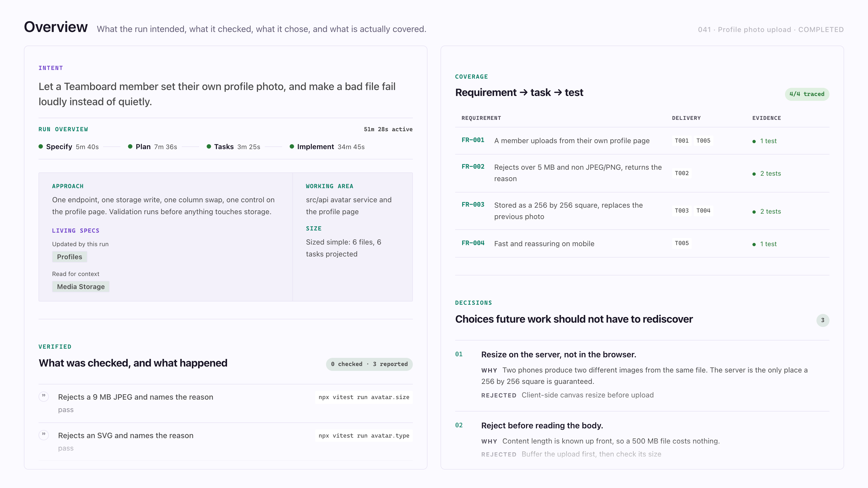Click the EVIDENCE column header
The height and width of the screenshot is (488, 868).
tap(767, 118)
